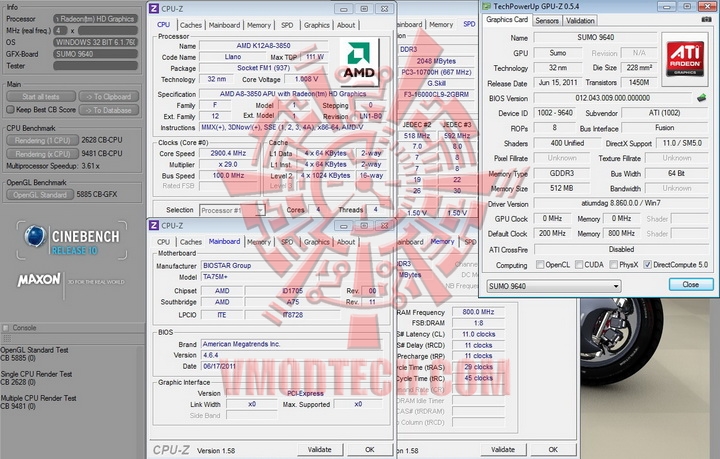Click the CPU-Z title bar icon, top window

pos(154,9)
